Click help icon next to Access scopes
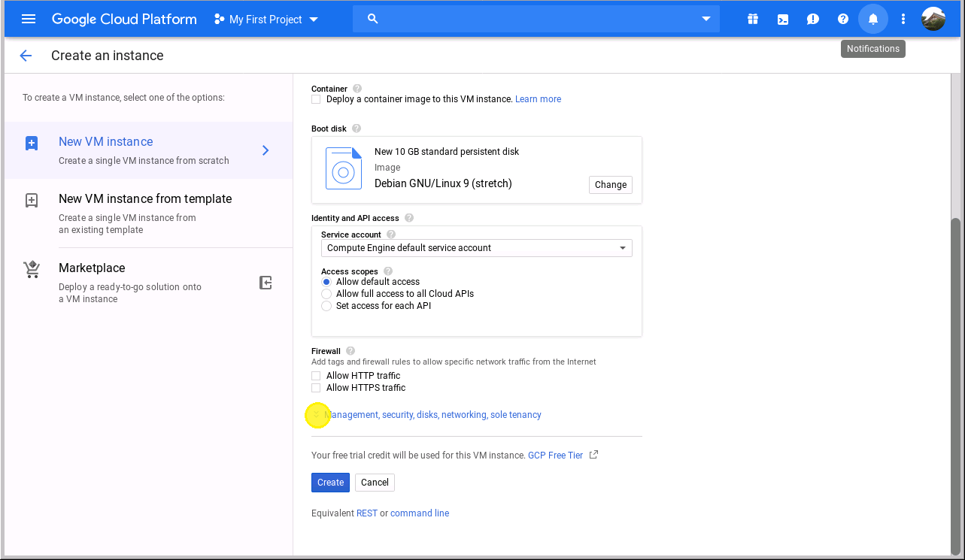Screen dimensions: 965x560 click(388, 271)
